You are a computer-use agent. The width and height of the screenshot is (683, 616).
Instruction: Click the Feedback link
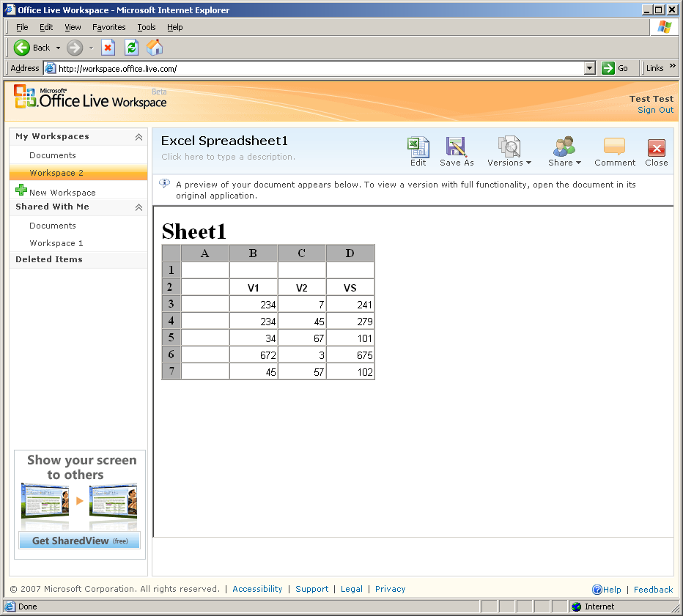point(653,590)
